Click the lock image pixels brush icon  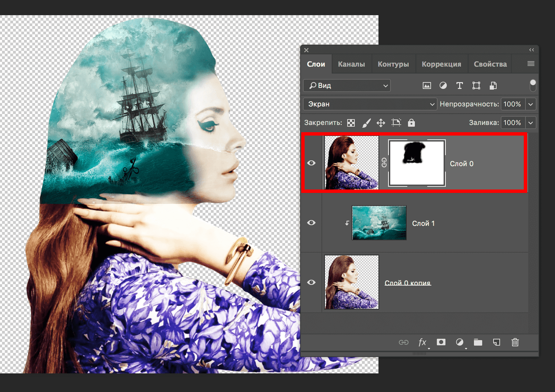366,123
